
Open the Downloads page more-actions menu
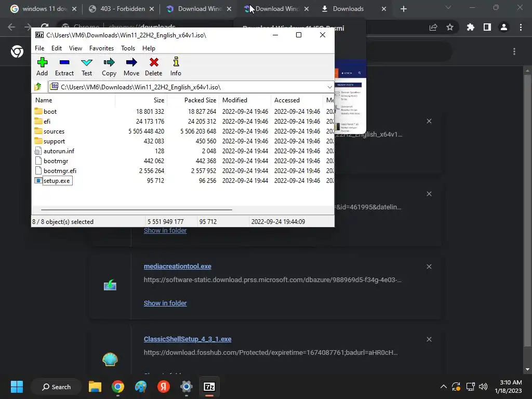coord(514,51)
